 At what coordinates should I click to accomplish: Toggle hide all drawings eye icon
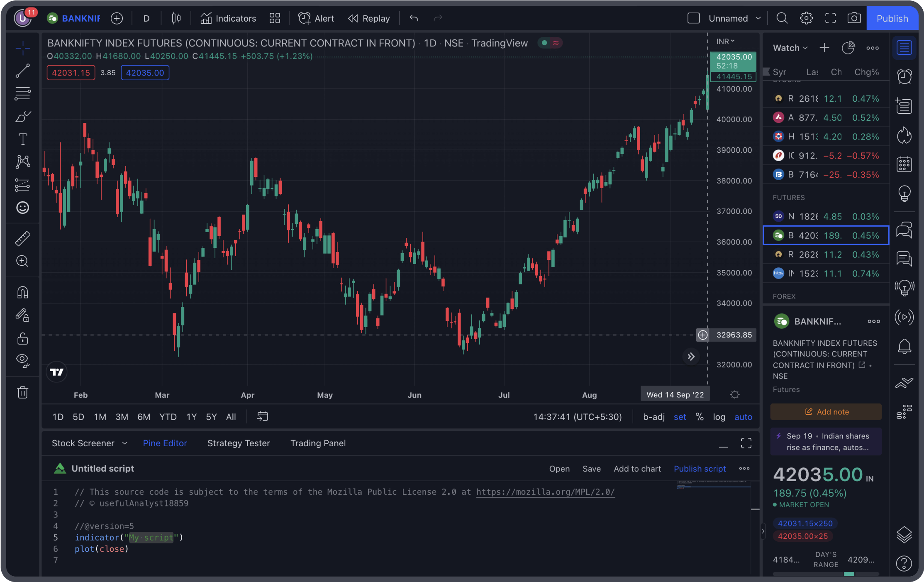pyautogui.click(x=23, y=360)
